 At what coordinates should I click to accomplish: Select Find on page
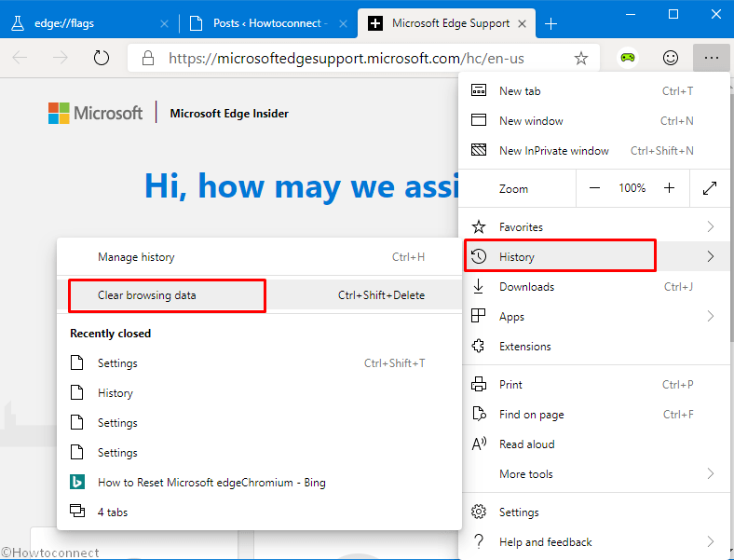tap(593, 415)
